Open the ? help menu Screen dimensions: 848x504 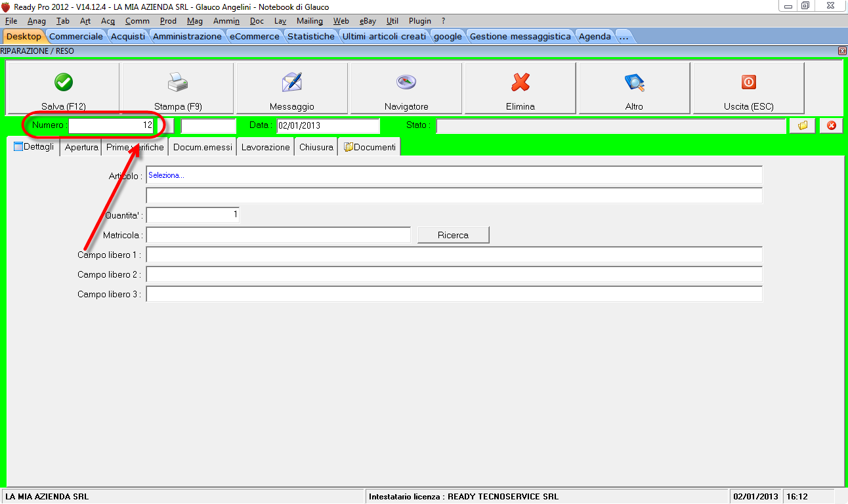coord(444,21)
